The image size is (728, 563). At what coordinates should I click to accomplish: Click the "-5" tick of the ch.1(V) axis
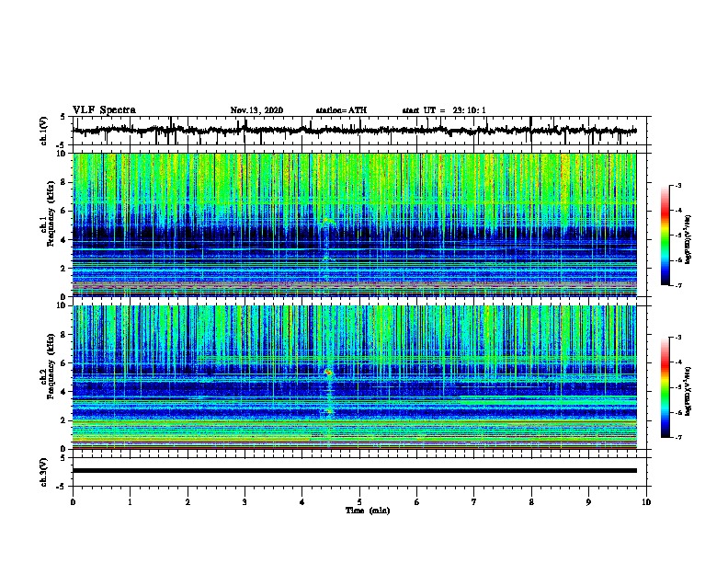[x=63, y=145]
